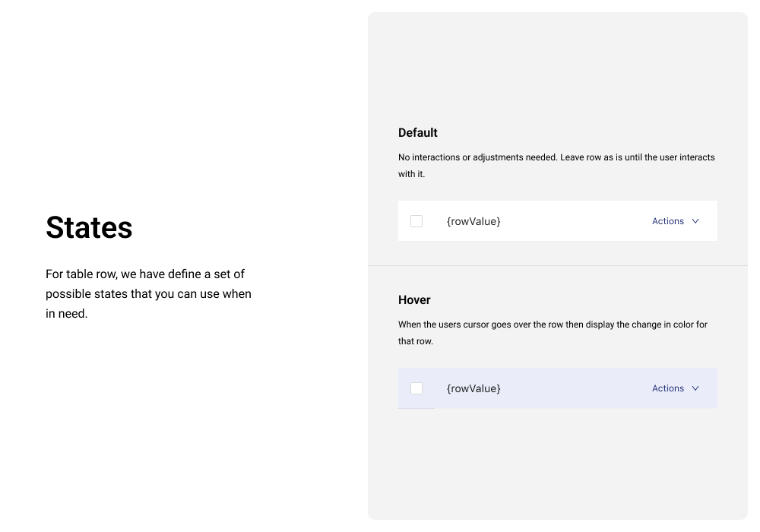This screenshot has width=760, height=532.
Task: Click the empty gray area above the Default heading
Action: click(x=557, y=68)
